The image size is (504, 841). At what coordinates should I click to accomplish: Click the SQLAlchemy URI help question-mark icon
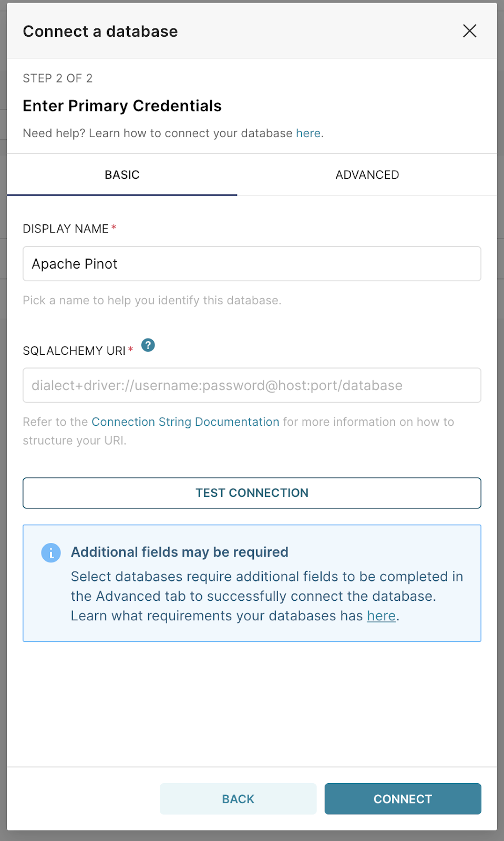(x=148, y=345)
